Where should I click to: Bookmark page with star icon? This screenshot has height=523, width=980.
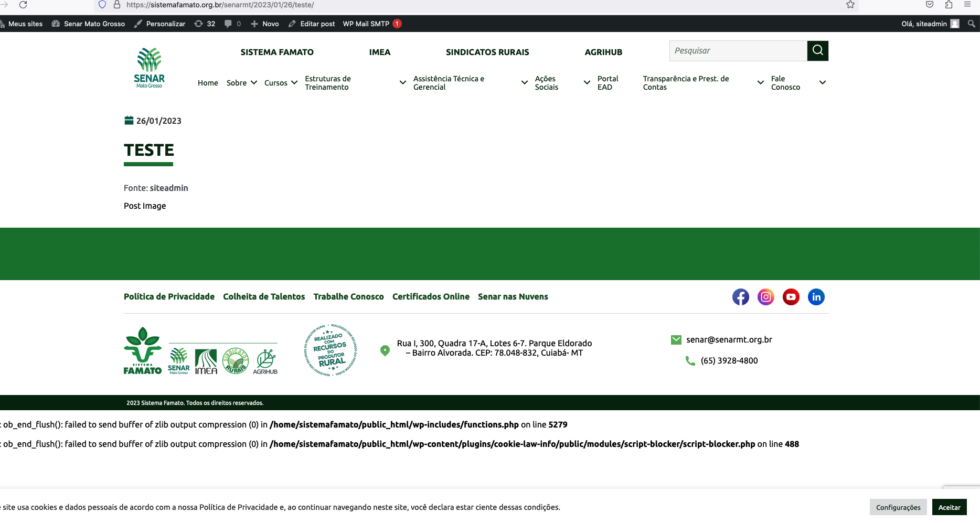coord(850,5)
